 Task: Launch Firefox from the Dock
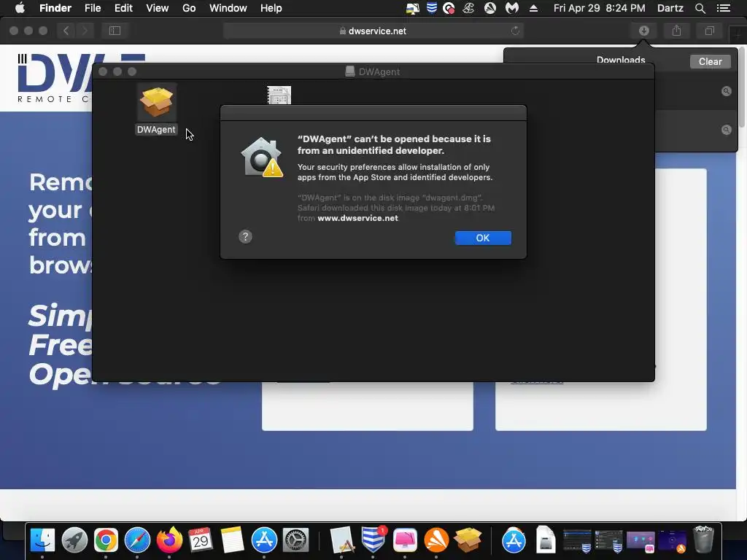(169, 540)
